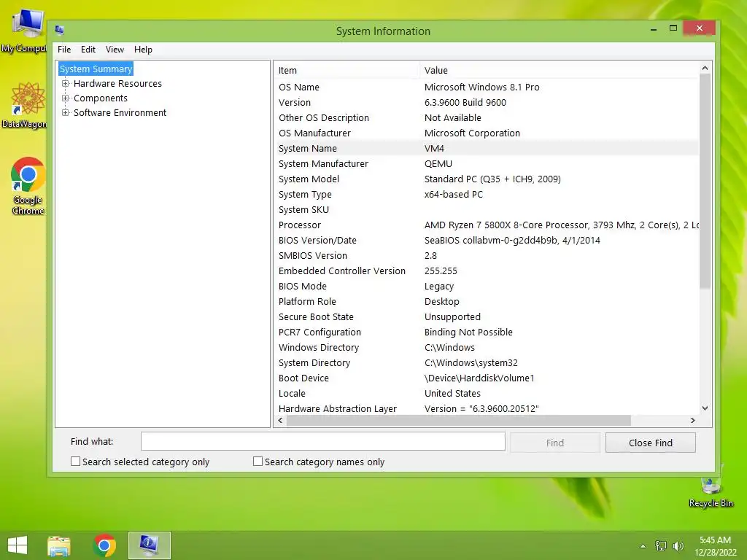Select System Summary in the tree
This screenshot has height=560, width=747.
[96, 69]
